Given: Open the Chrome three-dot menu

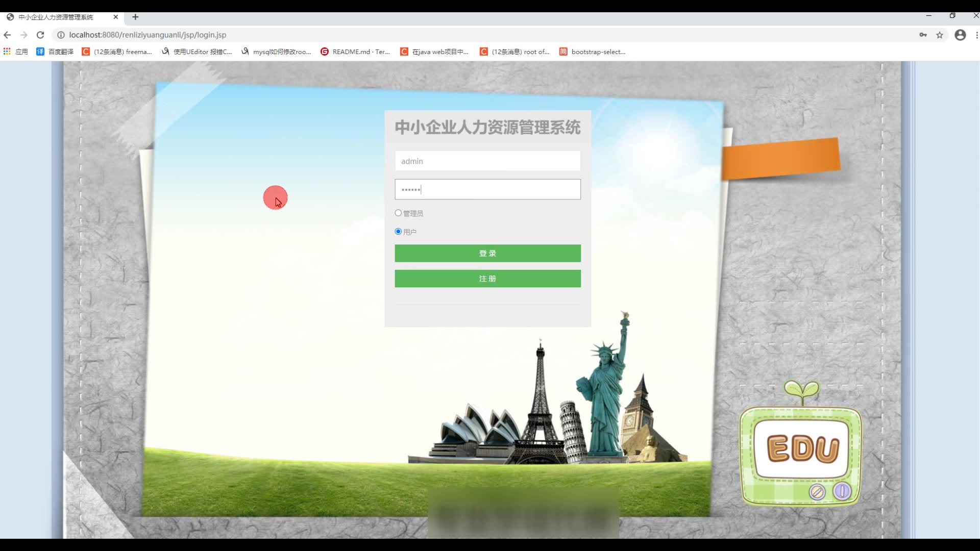Looking at the screenshot, I should (976, 35).
